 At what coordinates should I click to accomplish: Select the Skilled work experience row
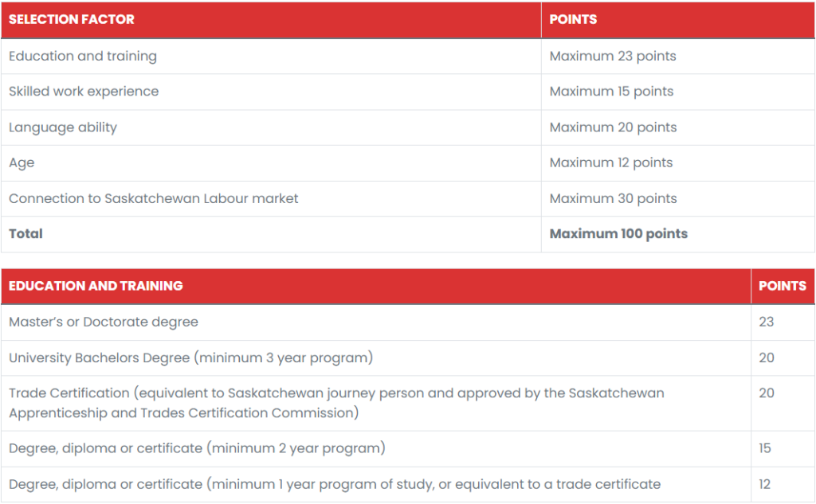[408, 92]
